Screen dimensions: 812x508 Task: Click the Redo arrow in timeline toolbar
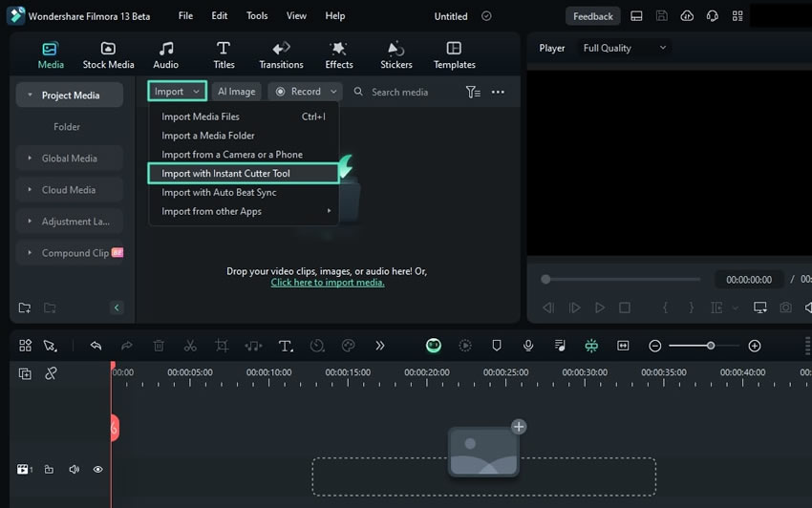[127, 346]
